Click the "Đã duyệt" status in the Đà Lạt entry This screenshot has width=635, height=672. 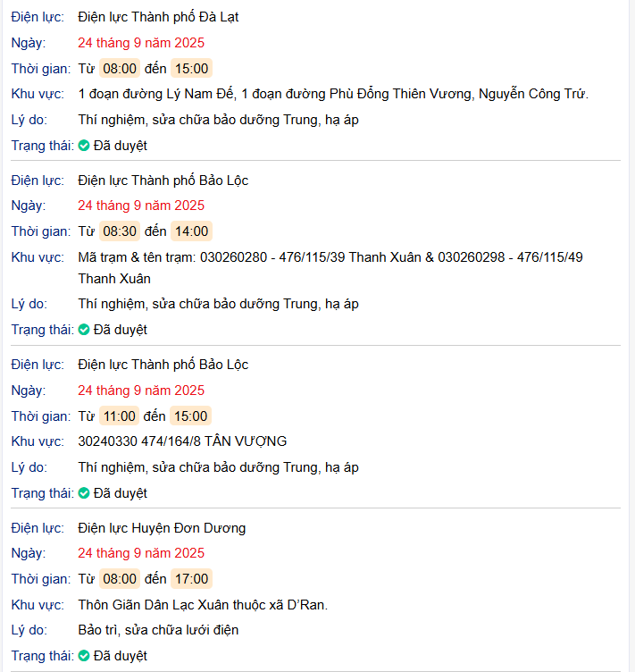[x=120, y=145]
